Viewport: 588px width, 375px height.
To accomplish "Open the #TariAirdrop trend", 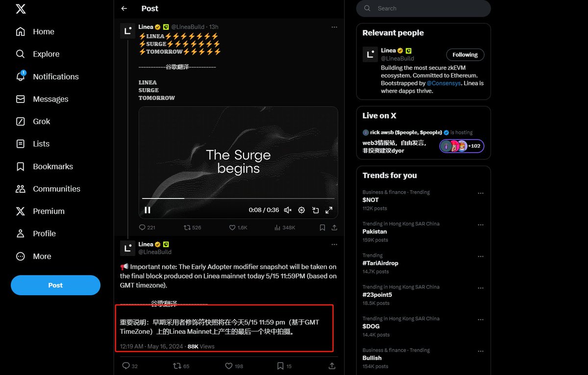I will point(380,263).
